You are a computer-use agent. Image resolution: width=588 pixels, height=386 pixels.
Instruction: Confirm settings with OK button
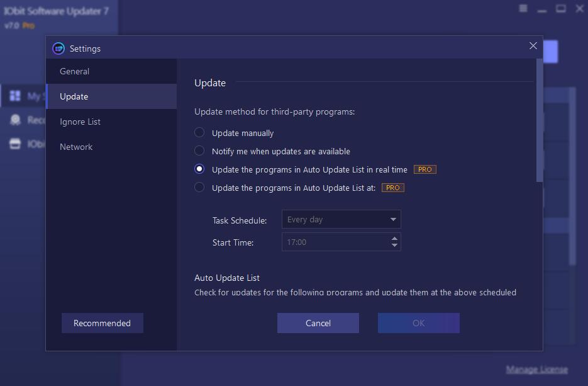pos(418,323)
